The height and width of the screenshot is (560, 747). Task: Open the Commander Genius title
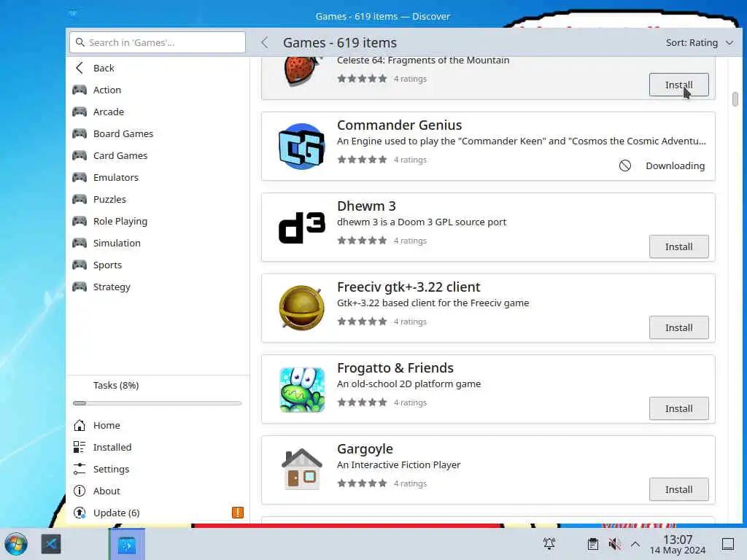[x=399, y=125]
